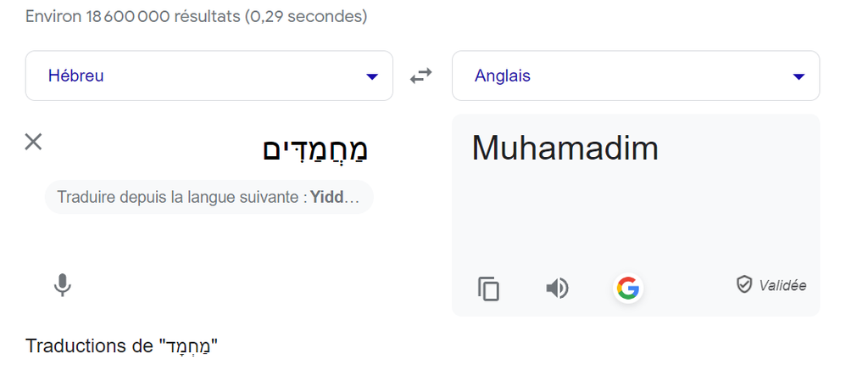This screenshot has height=376, width=868.
Task: Click the Google logo icon
Action: [x=627, y=289]
